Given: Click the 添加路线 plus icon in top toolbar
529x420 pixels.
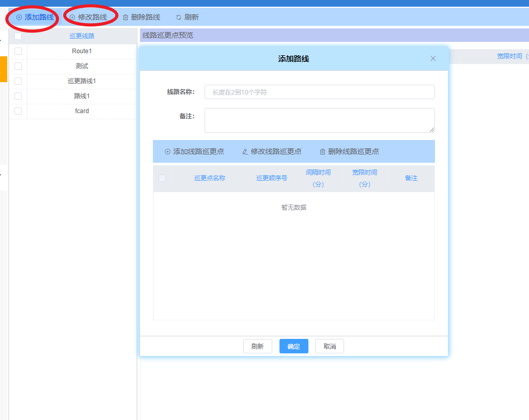Looking at the screenshot, I should coord(19,18).
